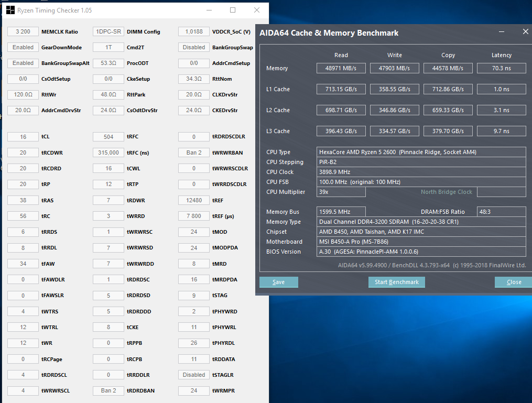Click the AIDA64 version copyright text
Image resolution: width=532 pixels, height=403 pixels.
432,265
